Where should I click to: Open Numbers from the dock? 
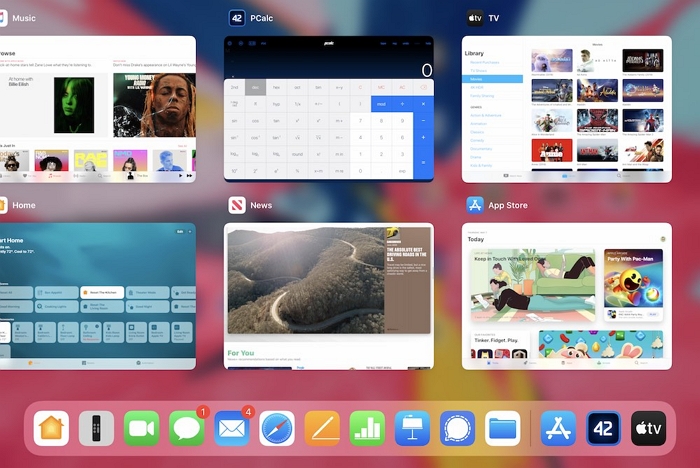pyautogui.click(x=367, y=429)
